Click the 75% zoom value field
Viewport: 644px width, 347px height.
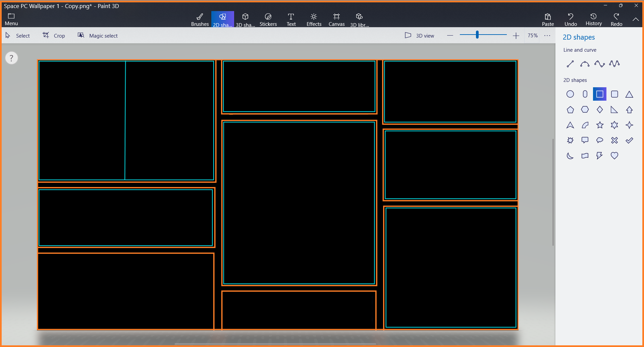point(532,36)
